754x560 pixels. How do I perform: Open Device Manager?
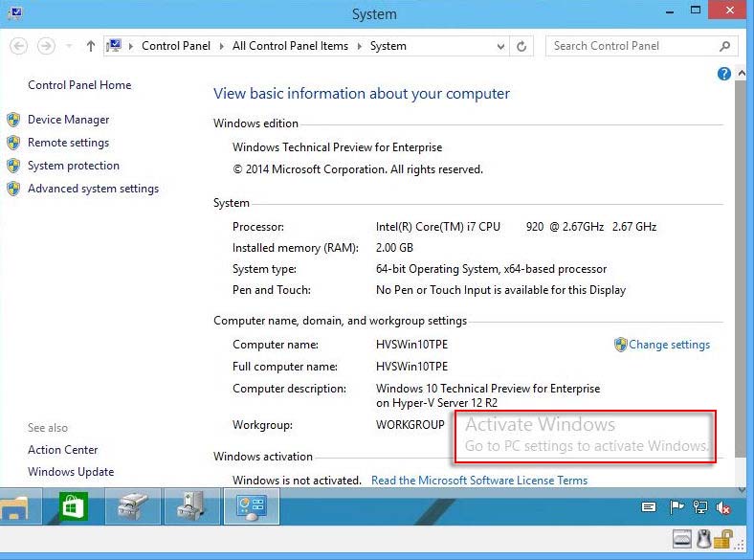pos(68,120)
